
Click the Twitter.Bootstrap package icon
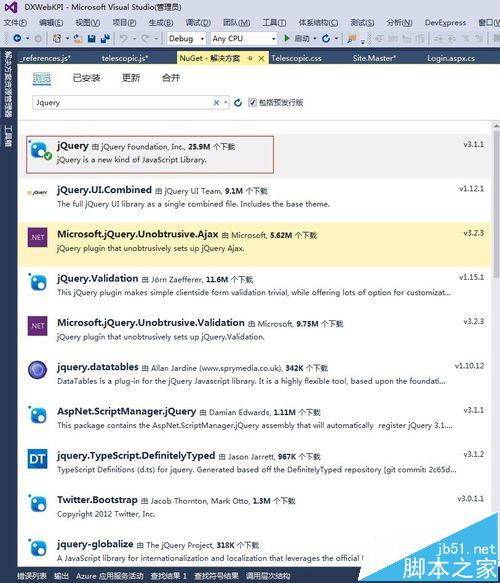click(38, 503)
